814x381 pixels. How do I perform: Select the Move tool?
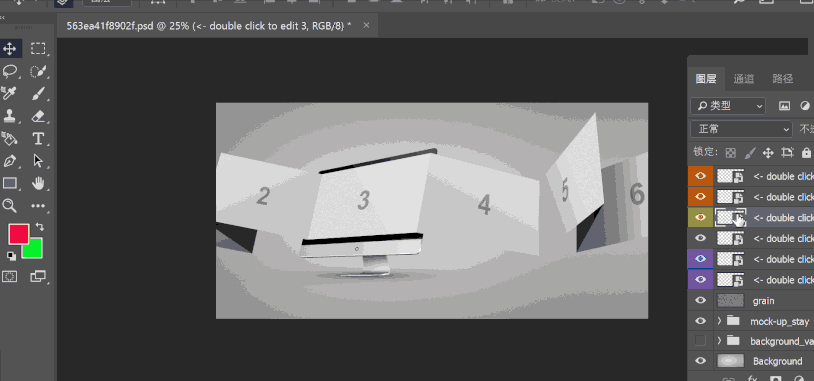pos(9,49)
